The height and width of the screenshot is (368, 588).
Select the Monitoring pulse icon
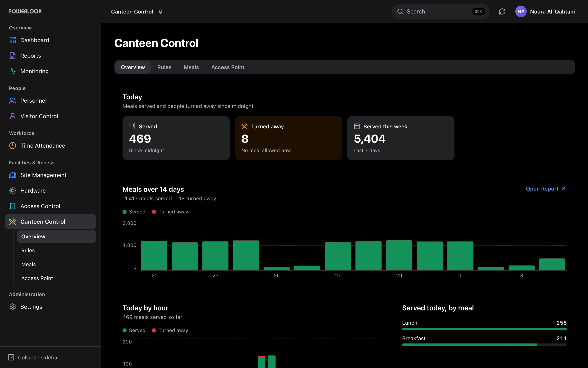click(13, 71)
